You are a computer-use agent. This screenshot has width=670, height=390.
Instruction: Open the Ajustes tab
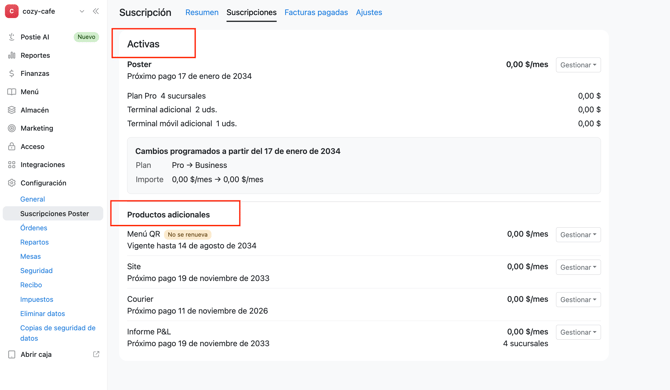click(369, 12)
